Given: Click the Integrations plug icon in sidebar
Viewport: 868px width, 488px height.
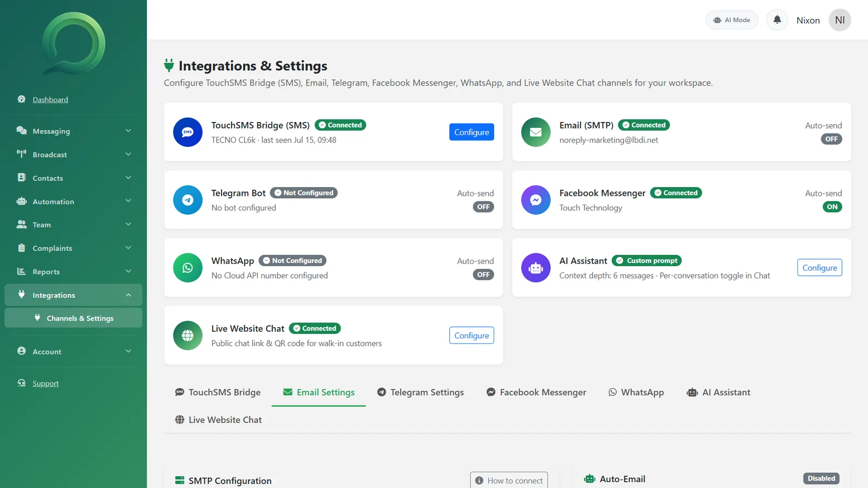Looking at the screenshot, I should pyautogui.click(x=22, y=294).
